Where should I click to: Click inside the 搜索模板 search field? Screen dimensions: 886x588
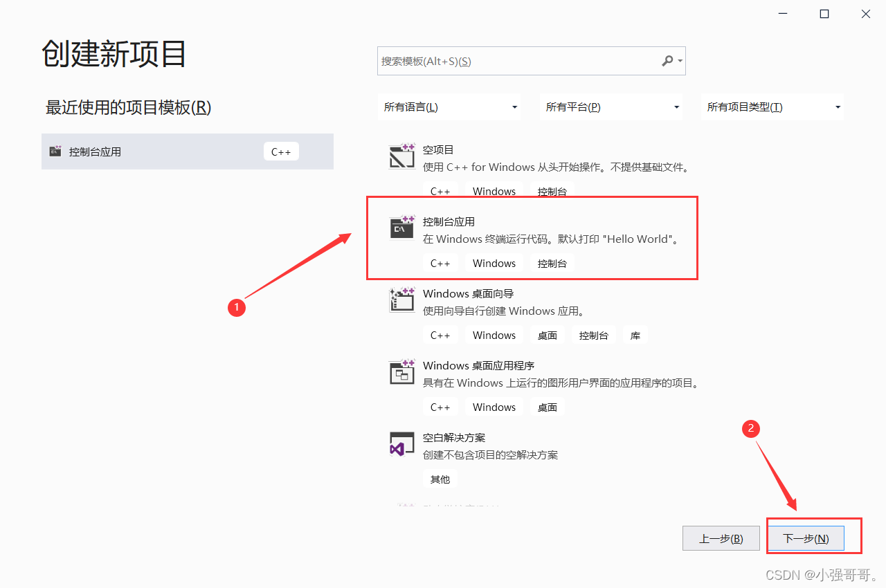[519, 61]
